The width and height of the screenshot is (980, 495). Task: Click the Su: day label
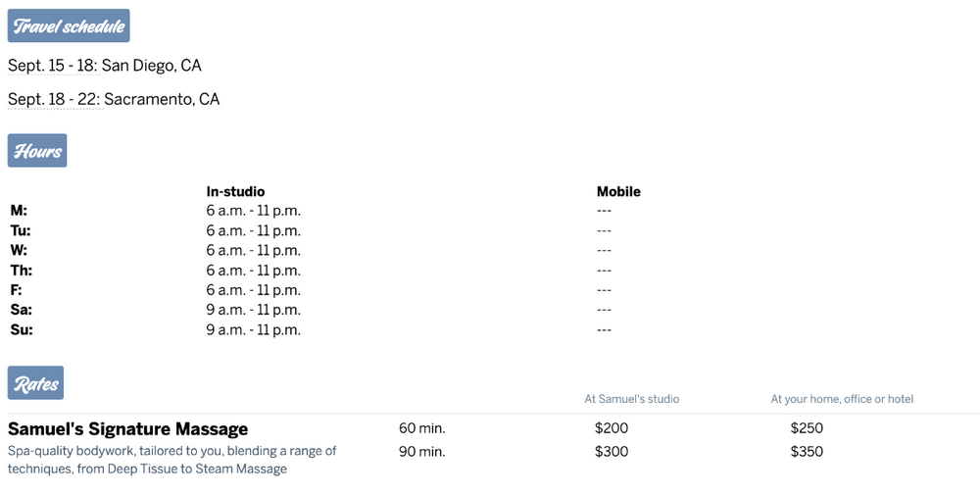22,329
